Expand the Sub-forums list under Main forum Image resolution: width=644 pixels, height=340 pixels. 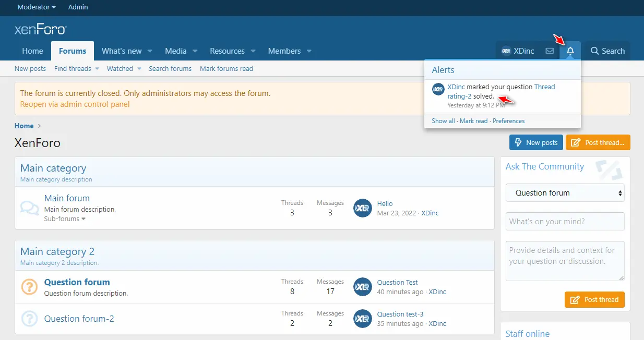(x=65, y=218)
